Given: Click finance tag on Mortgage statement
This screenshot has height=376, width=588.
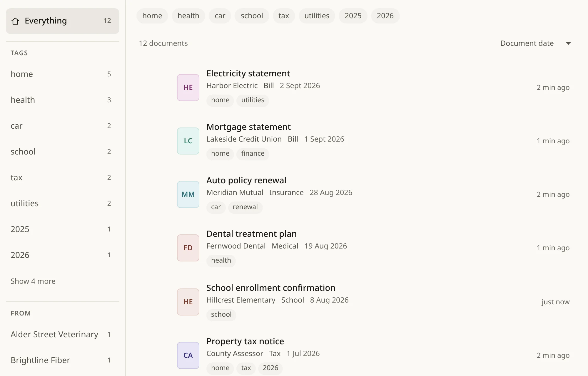Looking at the screenshot, I should pos(253,154).
